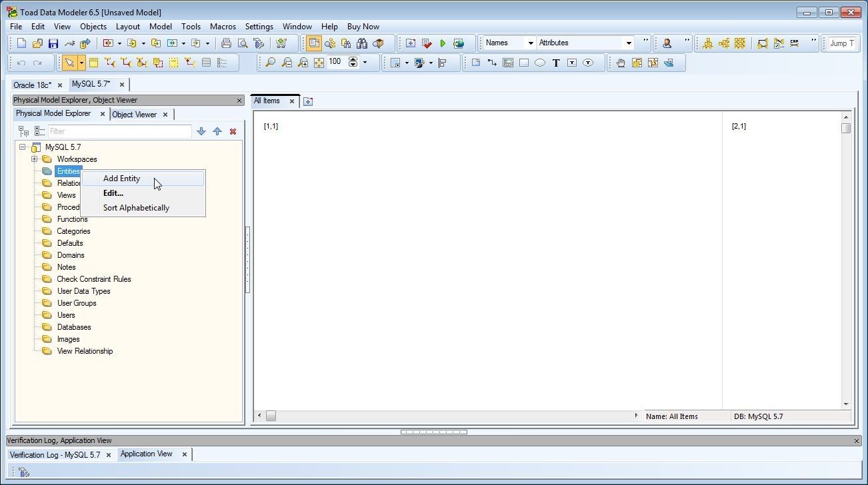Open the Macros menu

pyautogui.click(x=223, y=27)
